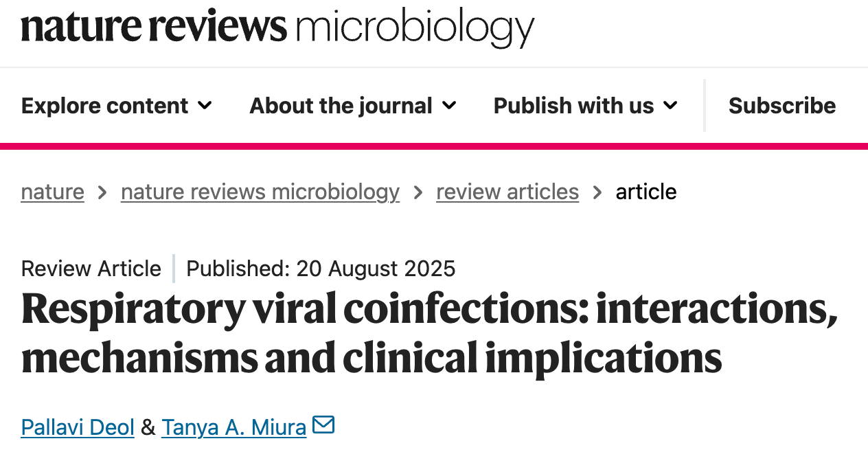Open the email contact icon beside Tanya A. Miura
Image resolution: width=868 pixels, height=452 pixels.
[x=323, y=425]
